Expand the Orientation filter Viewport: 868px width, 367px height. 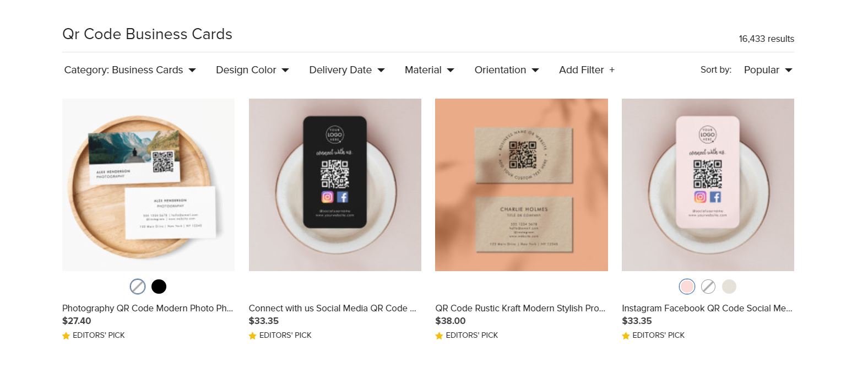506,70
